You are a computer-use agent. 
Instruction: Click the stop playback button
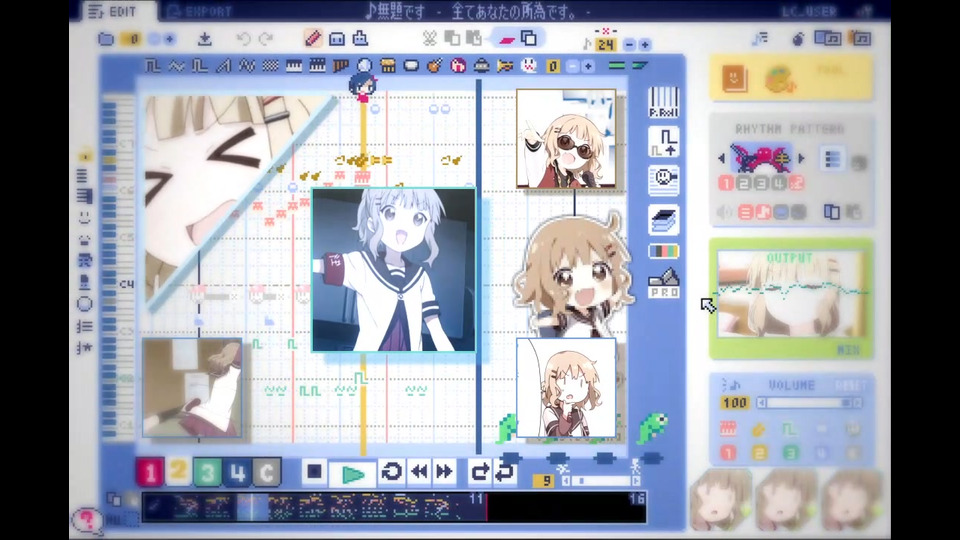[314, 471]
